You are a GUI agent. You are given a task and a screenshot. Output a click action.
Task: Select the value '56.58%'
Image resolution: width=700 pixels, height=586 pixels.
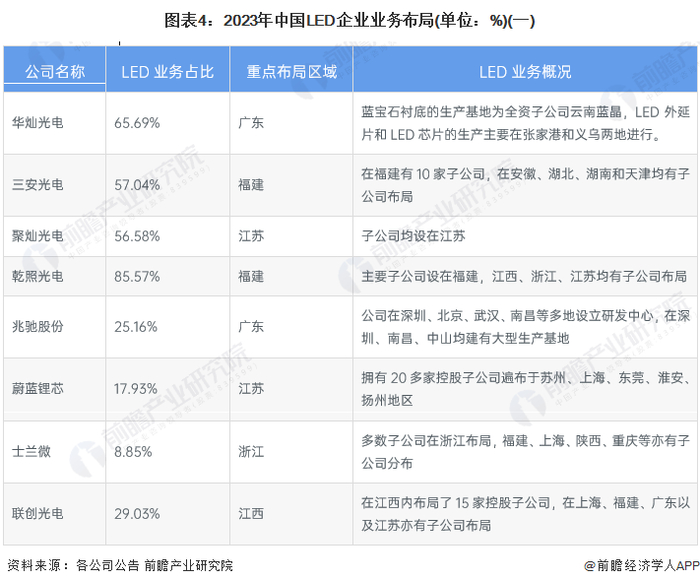point(137,236)
